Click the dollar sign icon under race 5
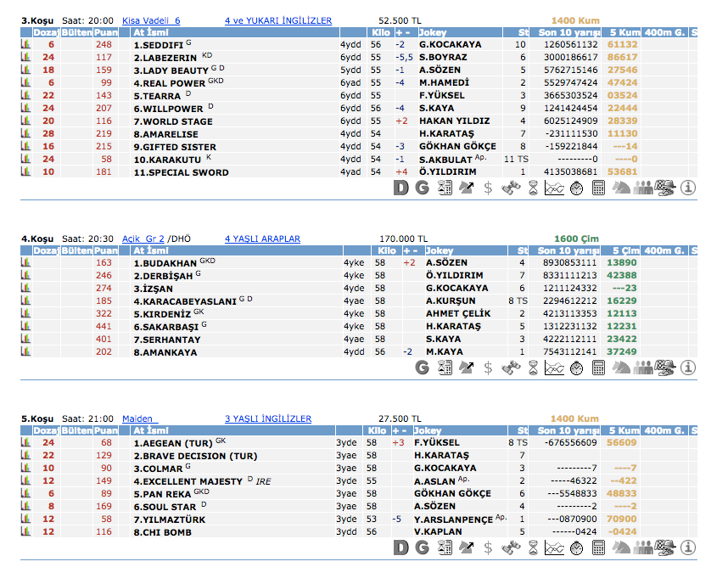 [488, 547]
